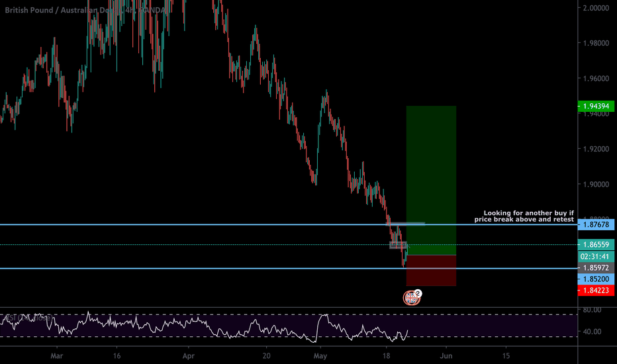Screen dimensions: 617x364
Task: Click the May date label on time axis
Action: click(x=320, y=356)
